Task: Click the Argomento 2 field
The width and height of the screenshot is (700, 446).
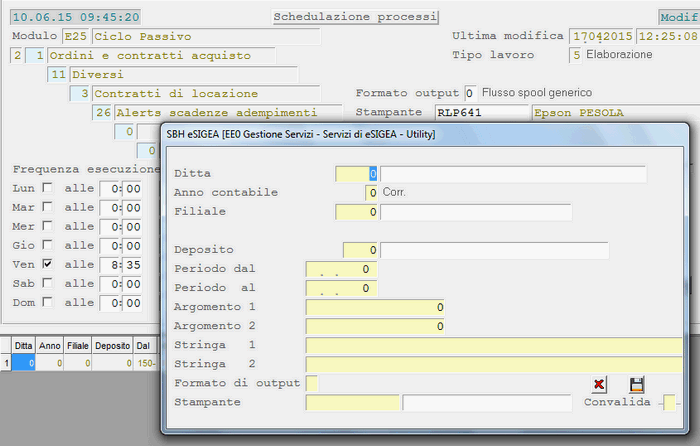Action: [x=375, y=326]
